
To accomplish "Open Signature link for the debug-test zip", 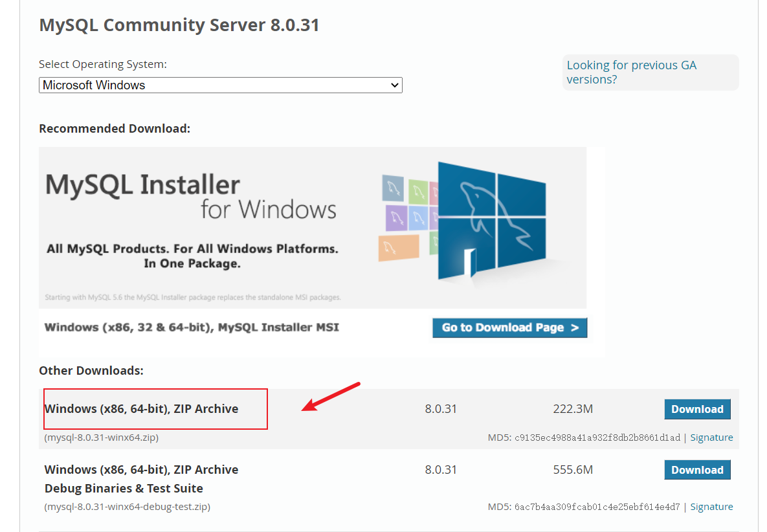I will pyautogui.click(x=711, y=507).
